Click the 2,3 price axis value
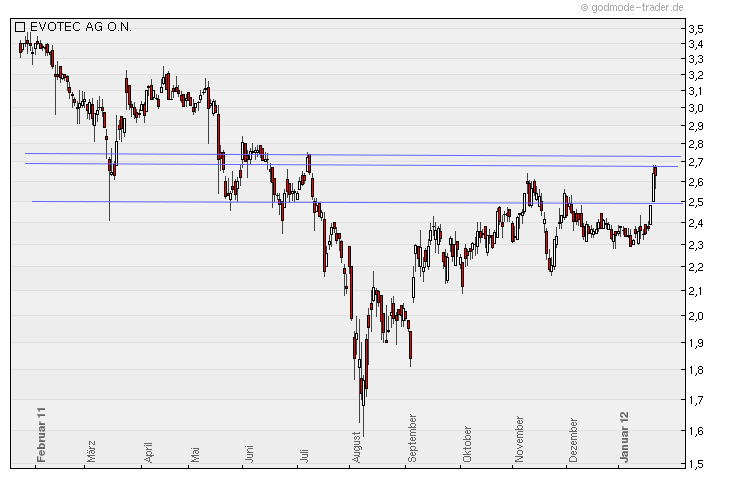The width and height of the screenshot is (730, 481). (x=696, y=245)
